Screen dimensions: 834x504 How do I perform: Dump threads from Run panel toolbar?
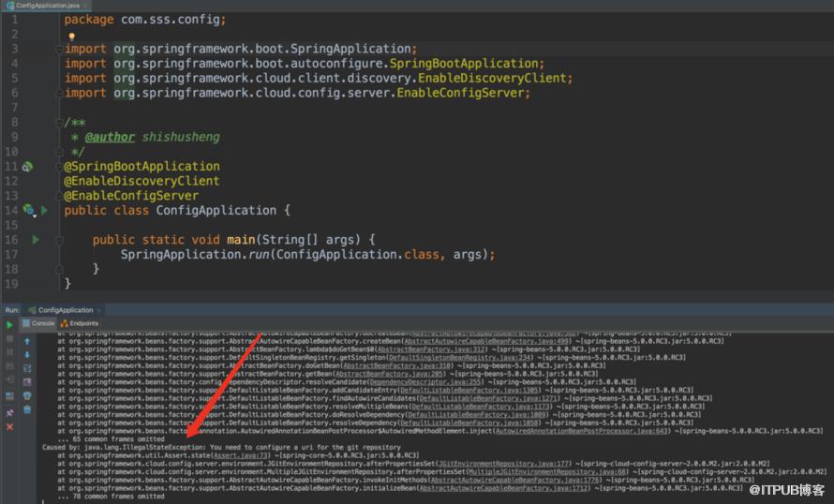point(9,366)
